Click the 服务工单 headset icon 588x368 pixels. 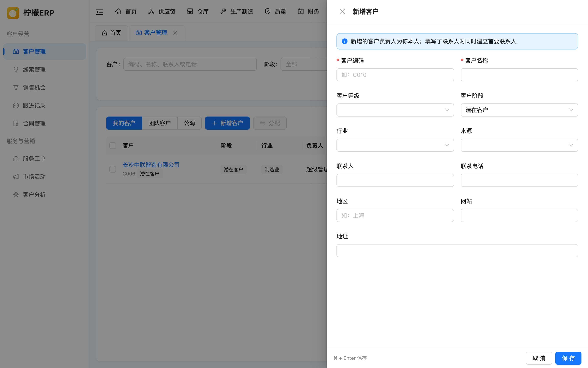(16, 159)
